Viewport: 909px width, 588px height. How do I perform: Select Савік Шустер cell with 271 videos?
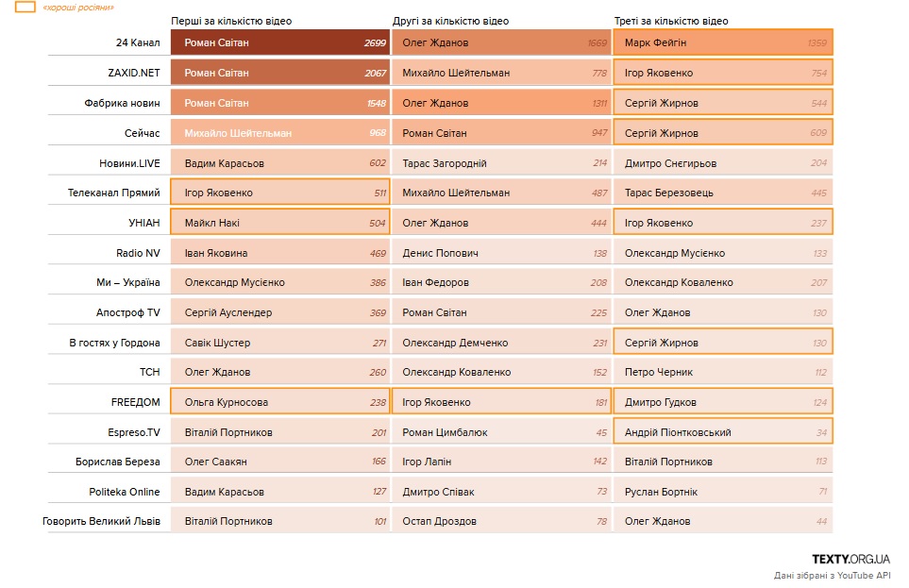point(279,343)
